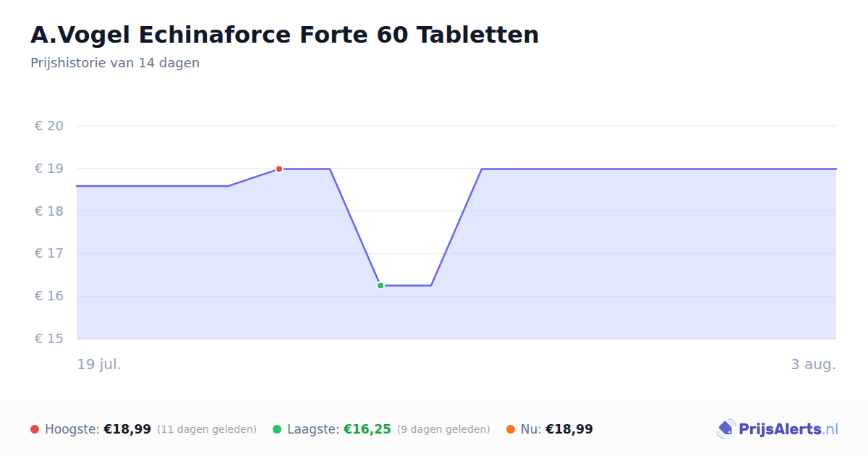The height and width of the screenshot is (456, 868).
Task: Click the A.Vogel Echinaforce Forte product title
Action: [x=285, y=35]
